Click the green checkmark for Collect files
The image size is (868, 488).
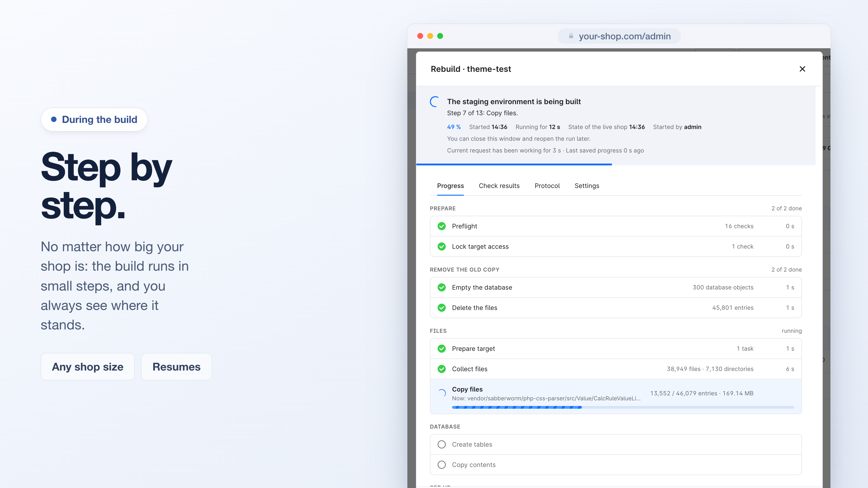[x=441, y=369]
